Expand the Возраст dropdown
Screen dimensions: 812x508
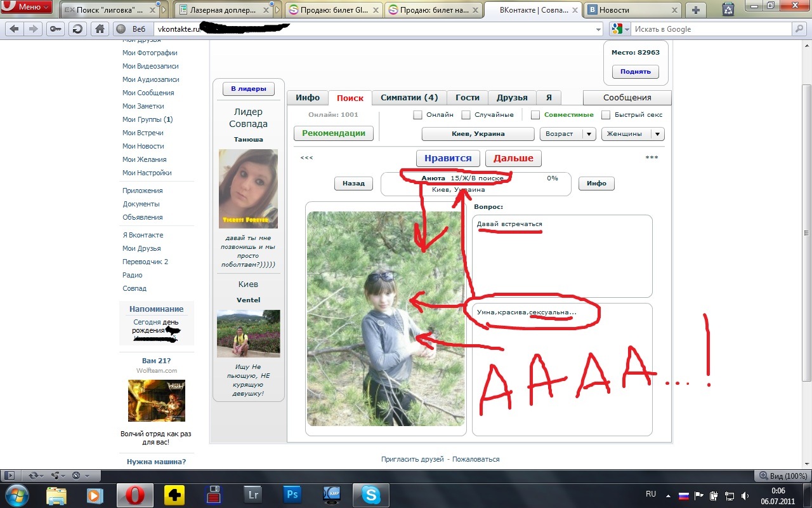click(x=567, y=134)
